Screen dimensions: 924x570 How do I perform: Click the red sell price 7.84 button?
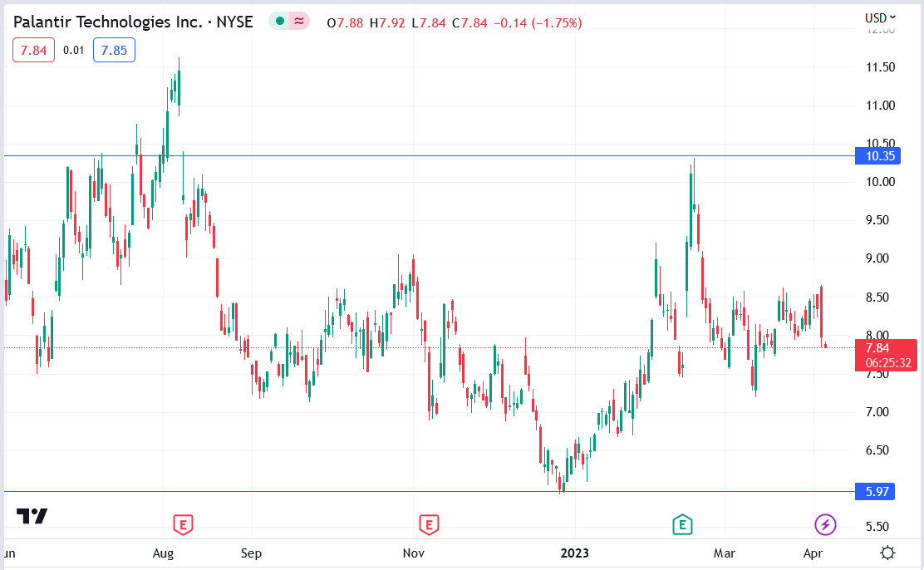tap(33, 50)
